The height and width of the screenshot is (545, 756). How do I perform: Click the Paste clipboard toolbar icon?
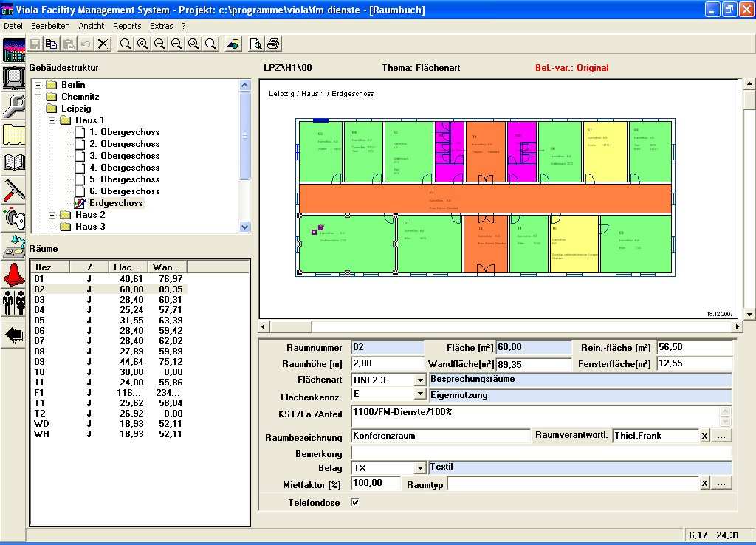pos(69,44)
